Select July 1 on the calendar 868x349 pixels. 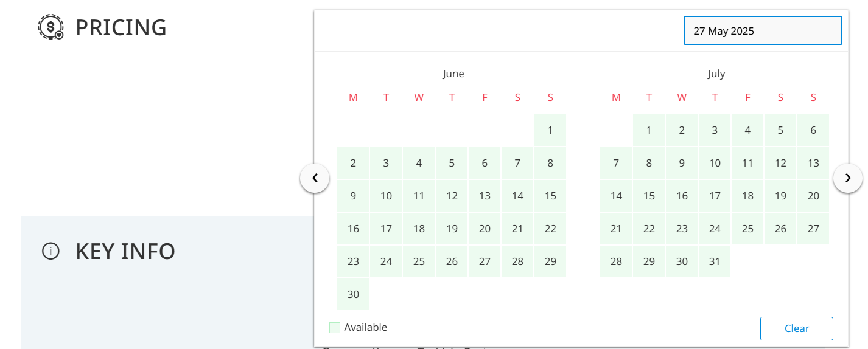649,130
